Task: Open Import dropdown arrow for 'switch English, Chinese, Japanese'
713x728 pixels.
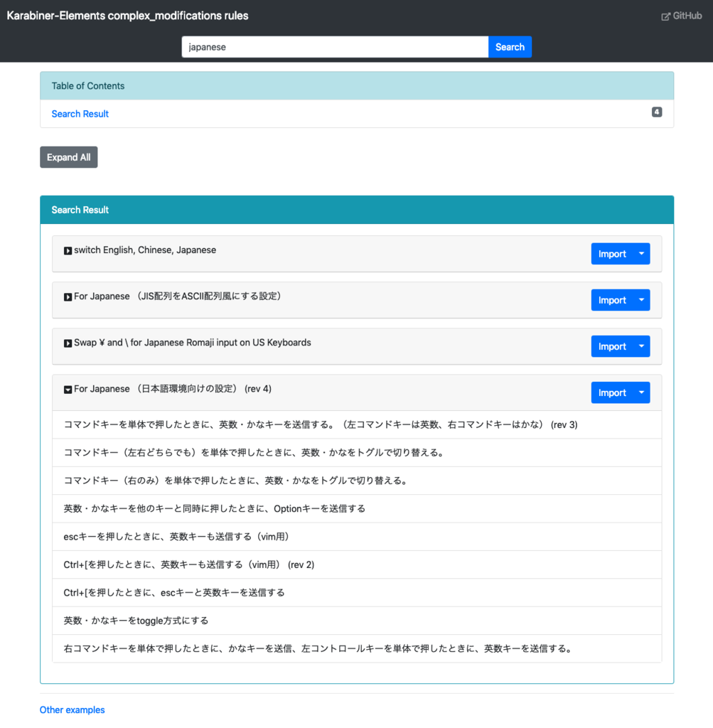Action: click(x=641, y=254)
